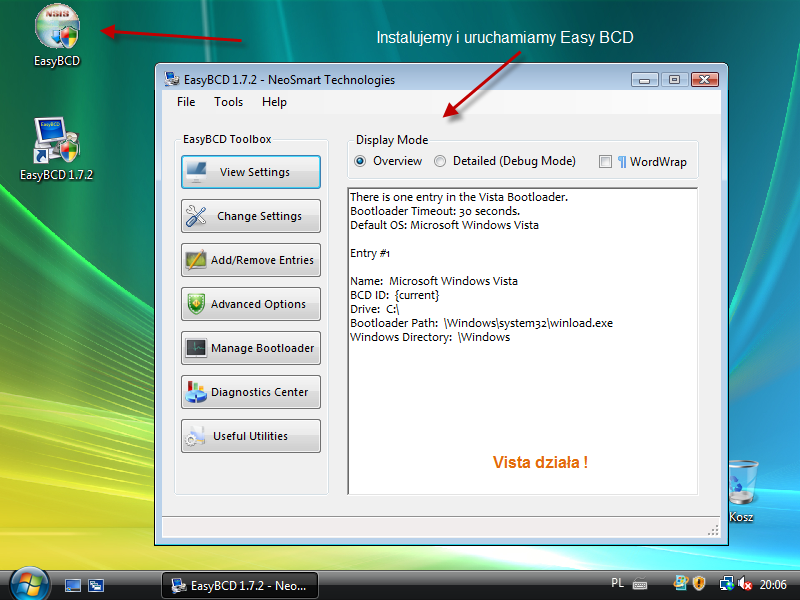Click 'BCD ID: {current}' line

point(395,295)
